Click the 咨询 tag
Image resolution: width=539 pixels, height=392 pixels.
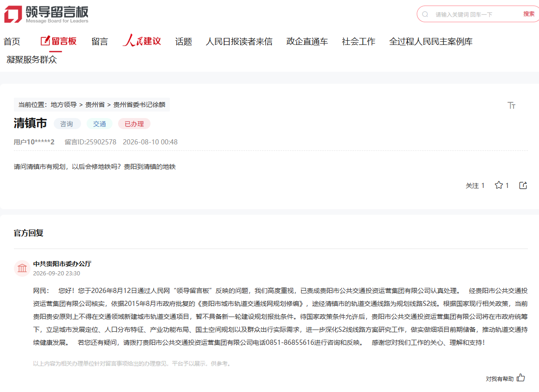tap(67, 124)
